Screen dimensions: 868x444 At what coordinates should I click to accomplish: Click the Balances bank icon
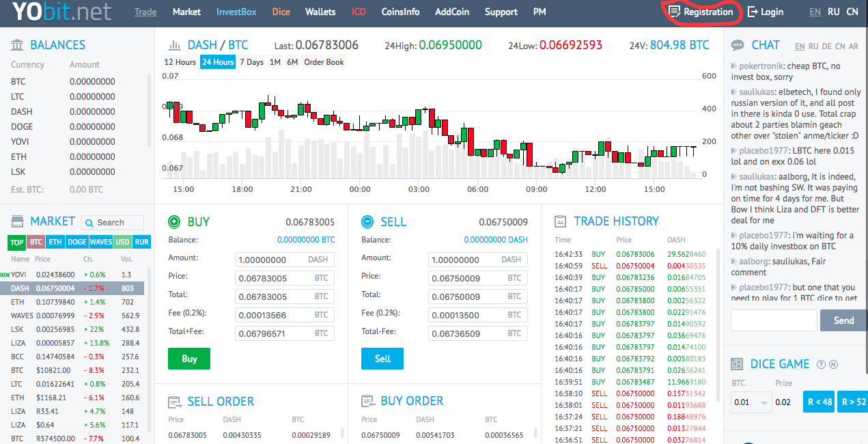coord(17,45)
